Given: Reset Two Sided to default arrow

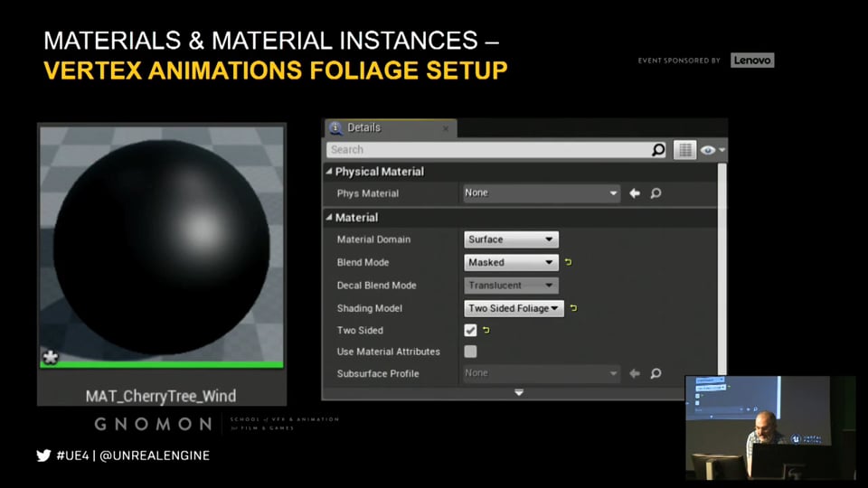Looking at the screenshot, I should [486, 331].
